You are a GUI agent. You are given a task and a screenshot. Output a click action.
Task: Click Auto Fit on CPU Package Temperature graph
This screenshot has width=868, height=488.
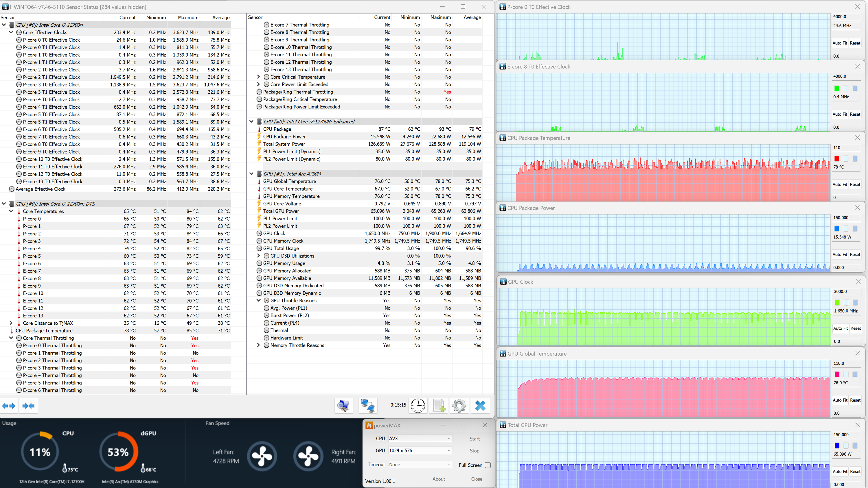click(839, 184)
